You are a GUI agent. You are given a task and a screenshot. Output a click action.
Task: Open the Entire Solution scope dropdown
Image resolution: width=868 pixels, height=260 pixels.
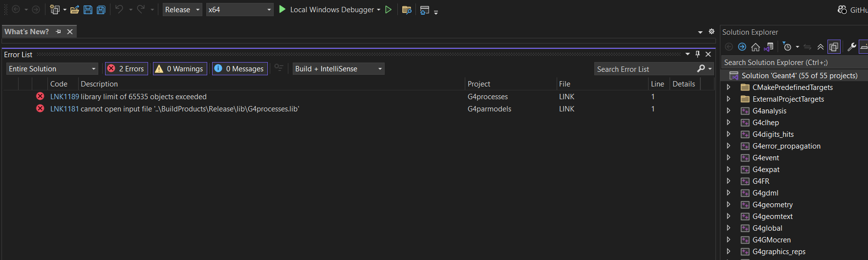52,69
